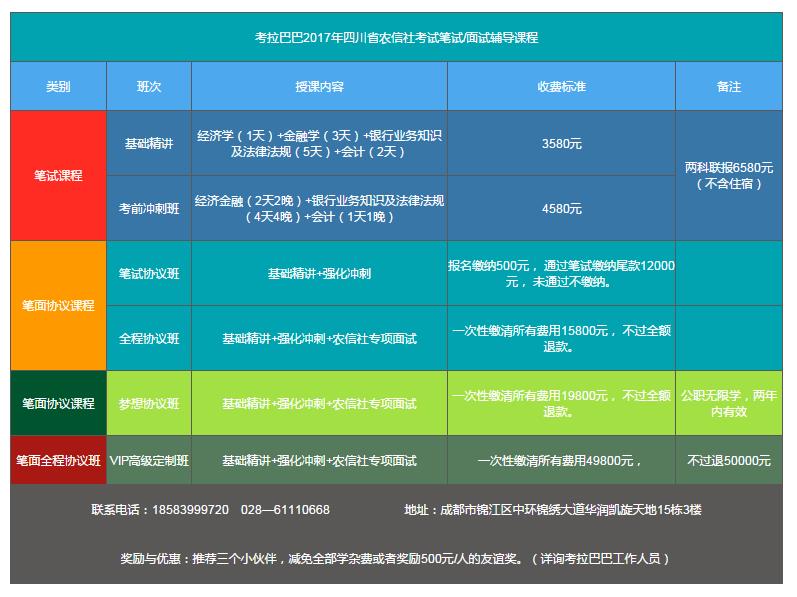The image size is (797, 597).
Task: Click the landline number 028—61110668
Action: point(285,510)
